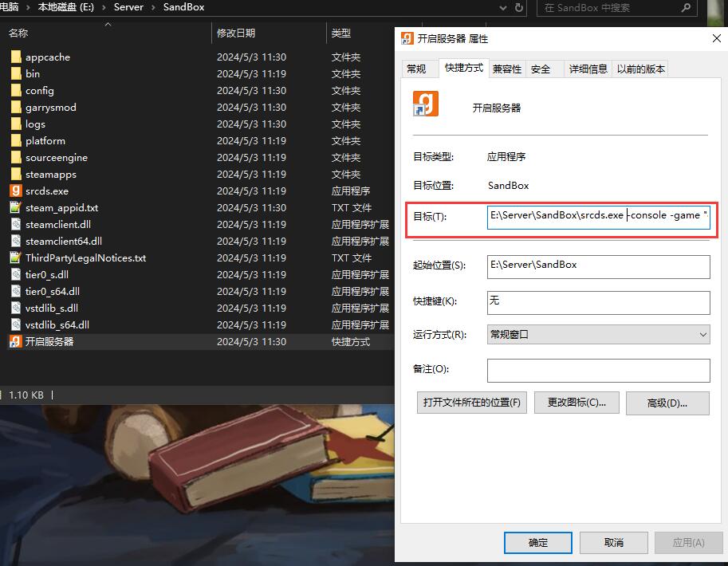Click the logs folder icon
Viewport: 728px width, 566px height.
16,124
